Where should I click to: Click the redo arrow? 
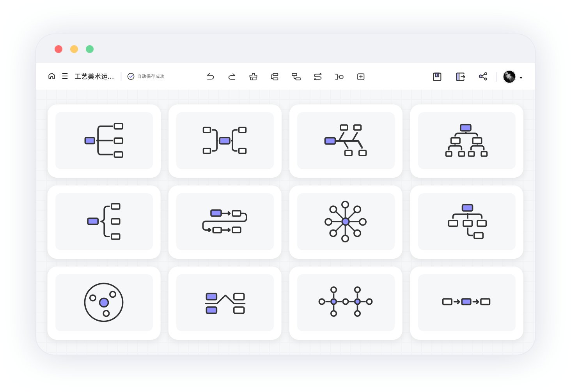click(232, 77)
